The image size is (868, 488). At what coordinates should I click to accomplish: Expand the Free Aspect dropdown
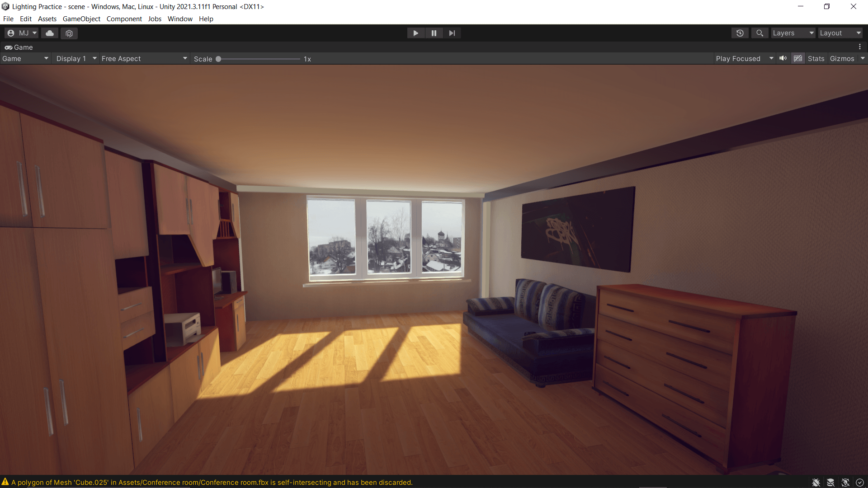coord(144,59)
